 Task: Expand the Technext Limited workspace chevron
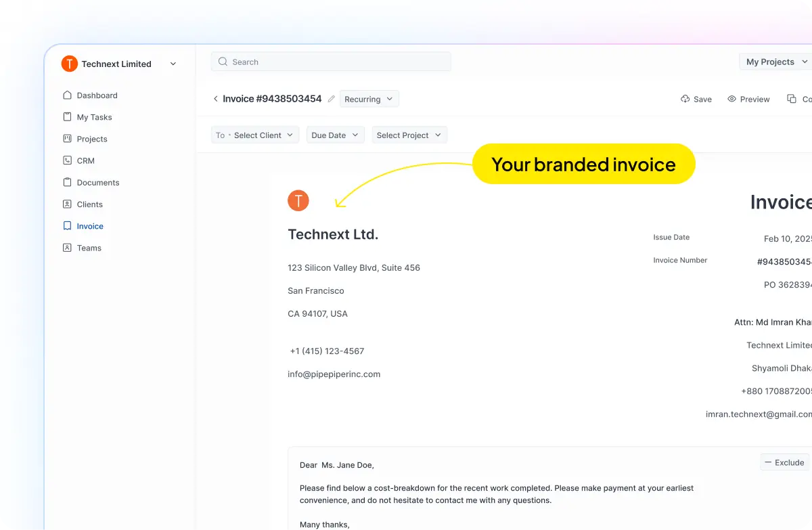pyautogui.click(x=173, y=64)
